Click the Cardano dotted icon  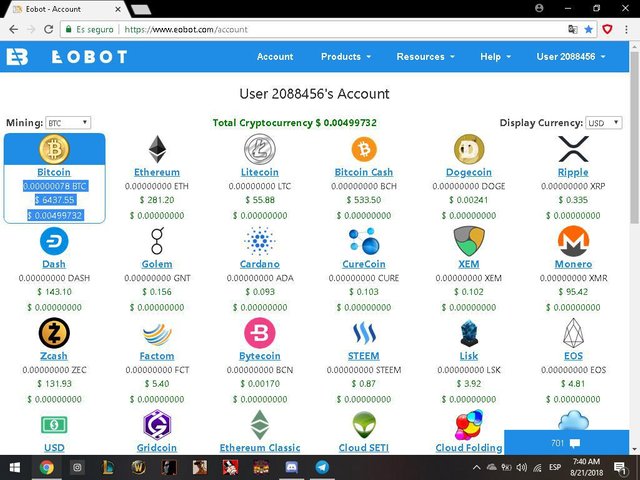click(x=260, y=241)
